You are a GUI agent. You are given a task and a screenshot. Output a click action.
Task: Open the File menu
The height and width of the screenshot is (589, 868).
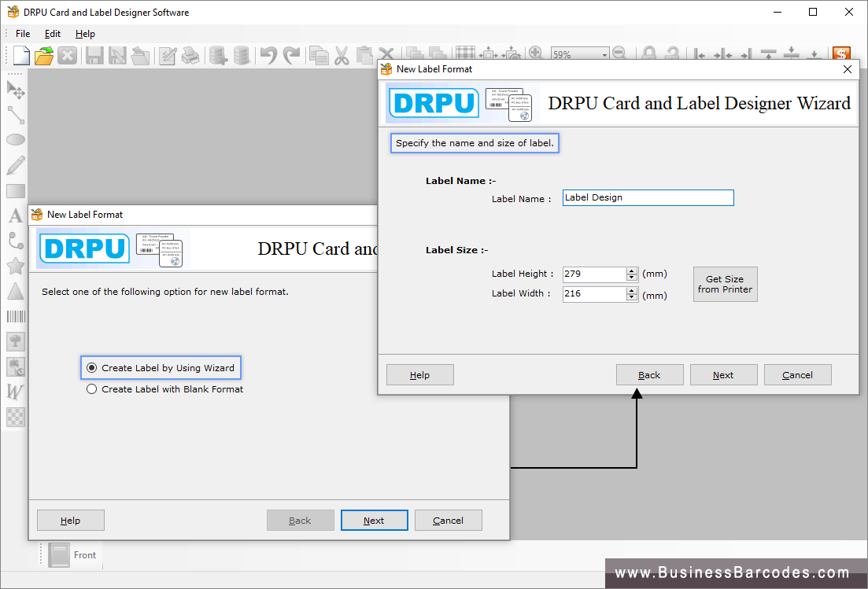click(x=23, y=34)
